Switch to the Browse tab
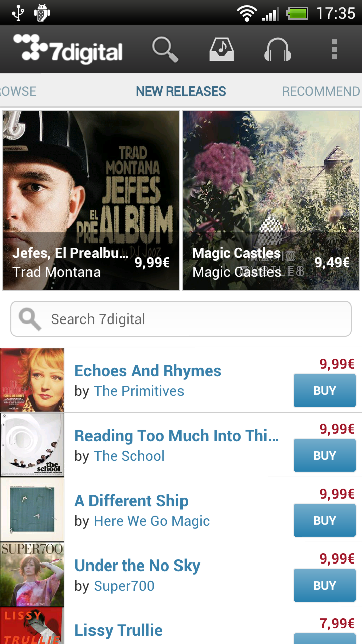The height and width of the screenshot is (644, 362). point(19,91)
